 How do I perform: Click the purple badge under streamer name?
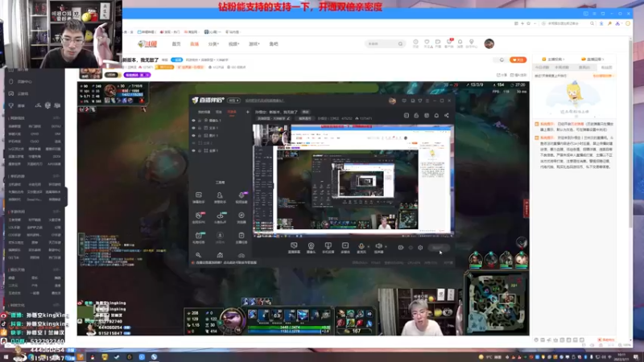click(x=137, y=75)
